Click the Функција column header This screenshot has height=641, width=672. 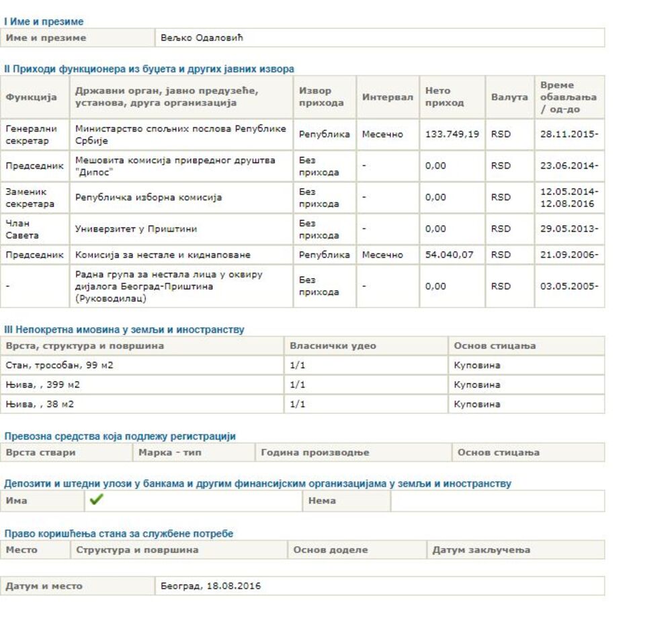[32, 97]
